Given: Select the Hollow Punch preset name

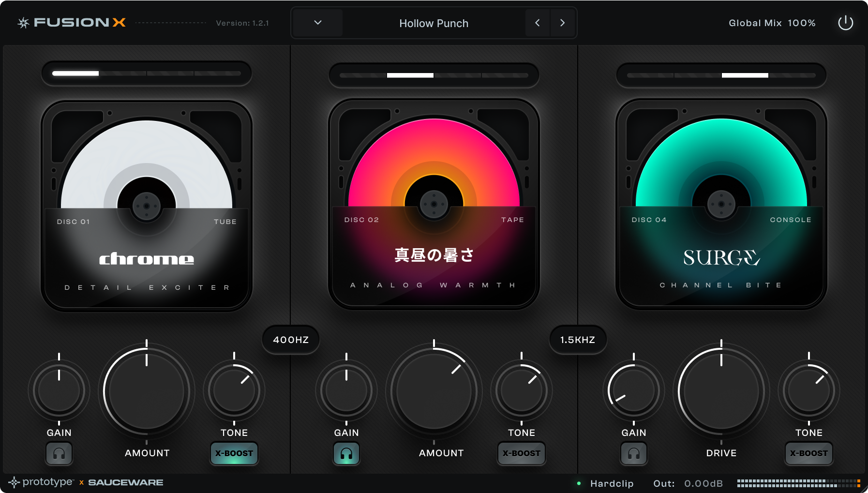Looking at the screenshot, I should (434, 23).
